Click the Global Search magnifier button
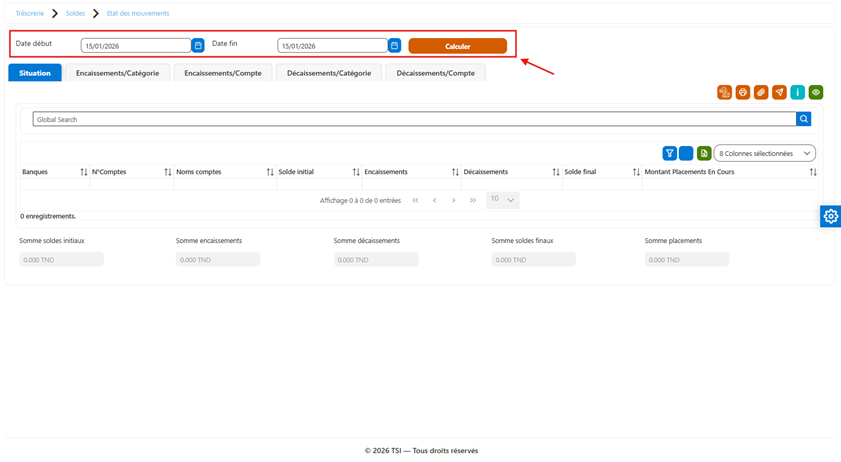Viewport: 841px width, 462px height. click(803, 119)
